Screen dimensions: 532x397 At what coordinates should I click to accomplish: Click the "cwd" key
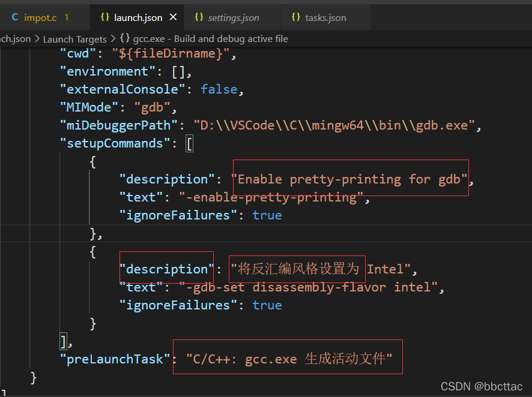(x=78, y=53)
